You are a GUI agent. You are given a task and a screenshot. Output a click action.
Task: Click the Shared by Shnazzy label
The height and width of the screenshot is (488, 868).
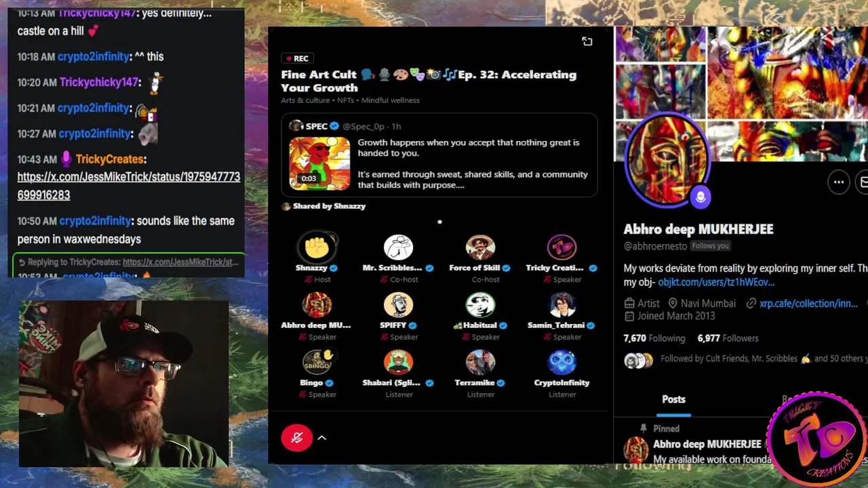click(x=329, y=206)
